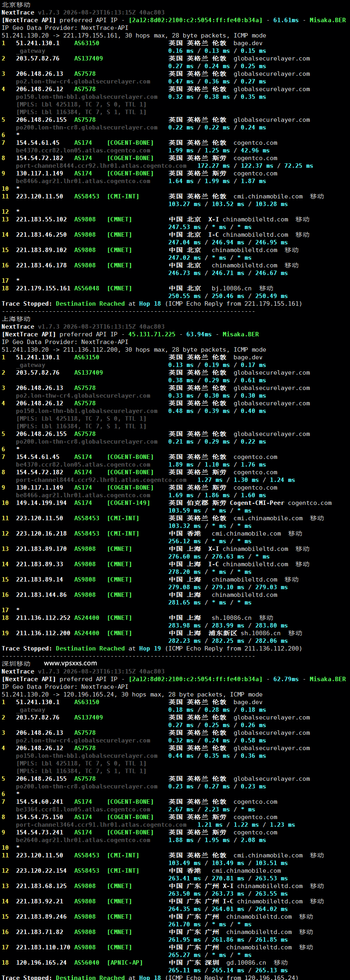Select hop IP 221.183.89.170
The width and height of the screenshot is (350, 980).
[x=41, y=549]
